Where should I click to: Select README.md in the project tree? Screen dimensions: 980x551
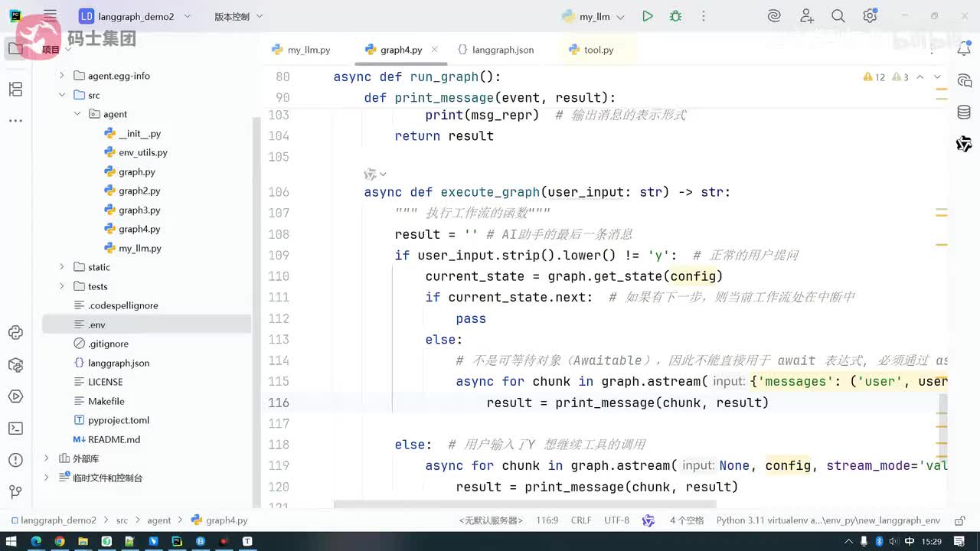pyautogui.click(x=113, y=439)
